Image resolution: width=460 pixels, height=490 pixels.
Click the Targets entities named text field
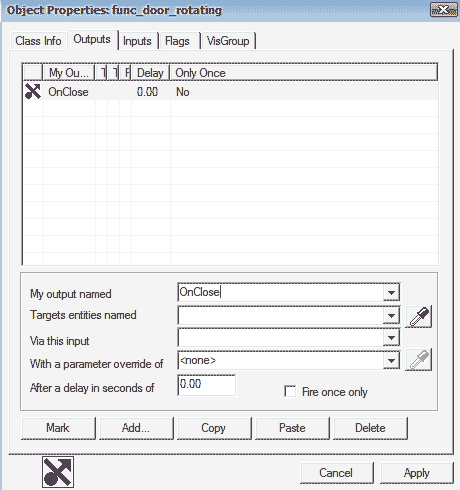pyautogui.click(x=281, y=315)
